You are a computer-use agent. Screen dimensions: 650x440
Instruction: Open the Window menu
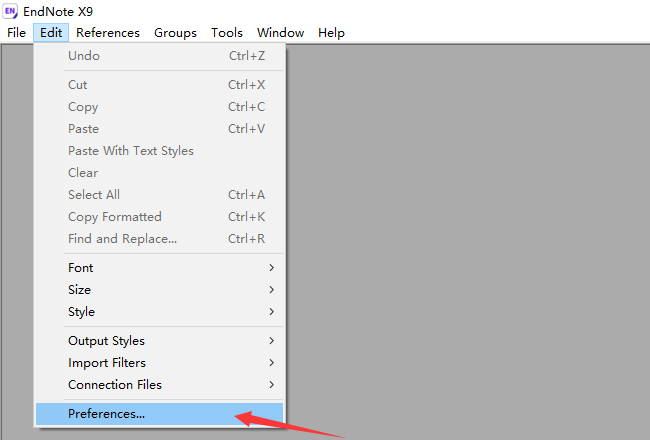(x=280, y=33)
